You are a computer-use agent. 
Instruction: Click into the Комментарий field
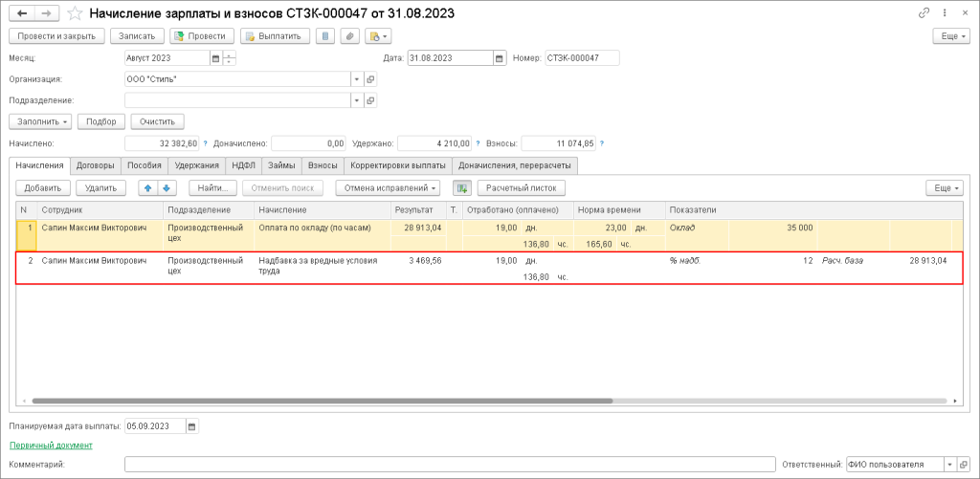click(450, 465)
